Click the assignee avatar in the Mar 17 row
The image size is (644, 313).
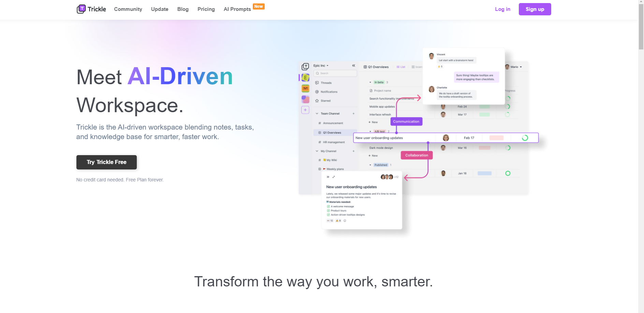point(443,115)
